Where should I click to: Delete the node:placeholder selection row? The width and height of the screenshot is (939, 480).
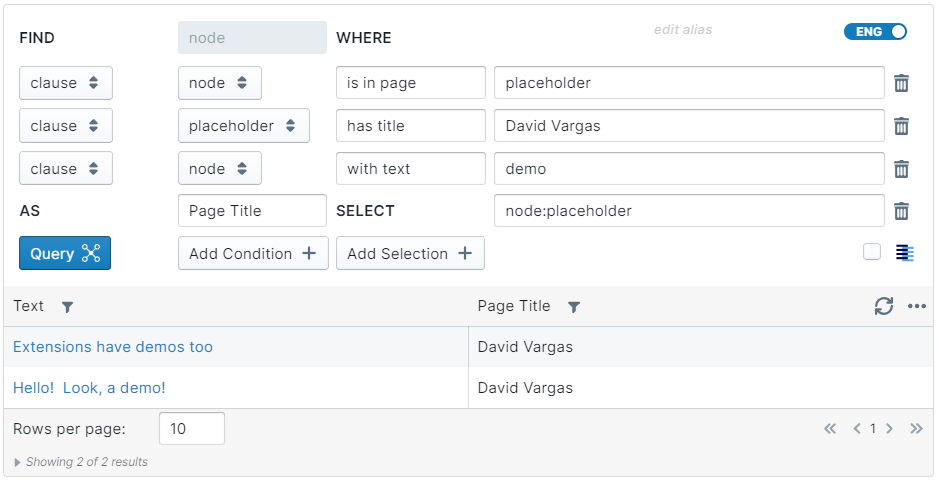(901, 211)
